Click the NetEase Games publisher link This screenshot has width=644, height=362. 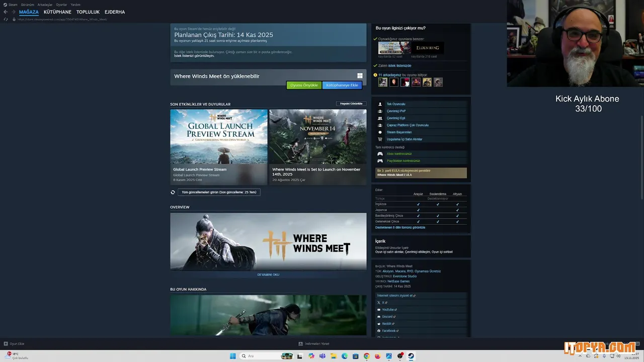point(398,281)
